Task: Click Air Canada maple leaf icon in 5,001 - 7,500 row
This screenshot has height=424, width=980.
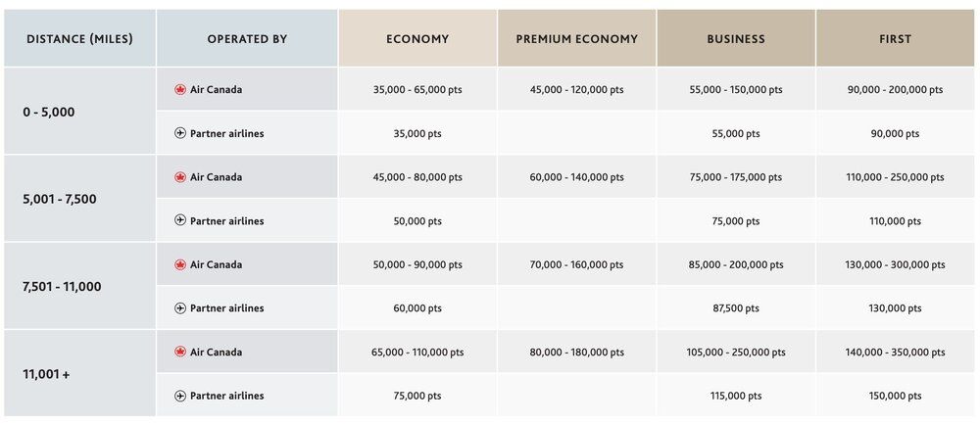Action: click(180, 177)
